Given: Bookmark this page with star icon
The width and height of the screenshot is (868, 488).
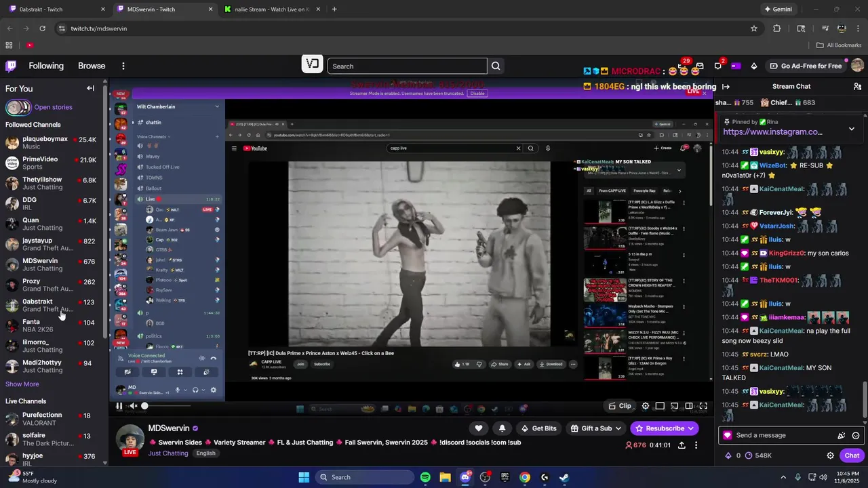Looking at the screenshot, I should coord(753,28).
